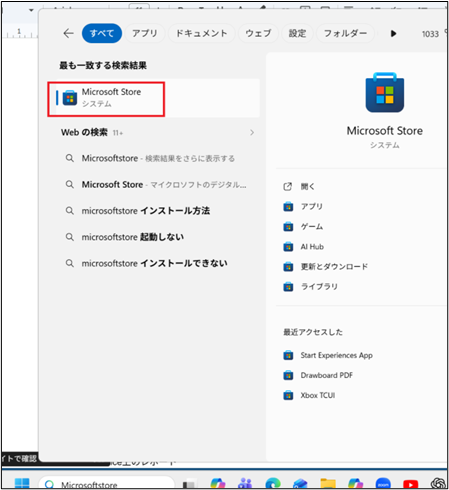
Task: Open ライブラリ in Microsoft Store
Action: (x=319, y=287)
